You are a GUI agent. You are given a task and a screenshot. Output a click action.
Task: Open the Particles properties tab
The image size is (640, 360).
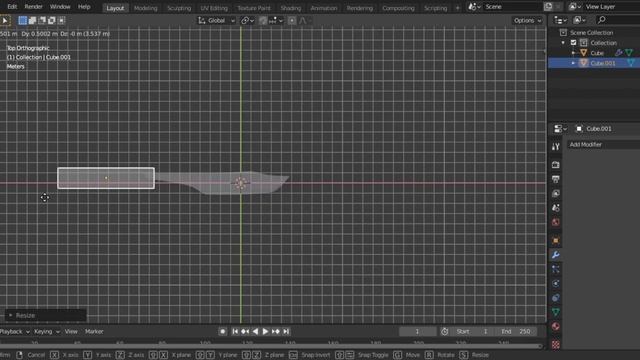click(x=556, y=269)
